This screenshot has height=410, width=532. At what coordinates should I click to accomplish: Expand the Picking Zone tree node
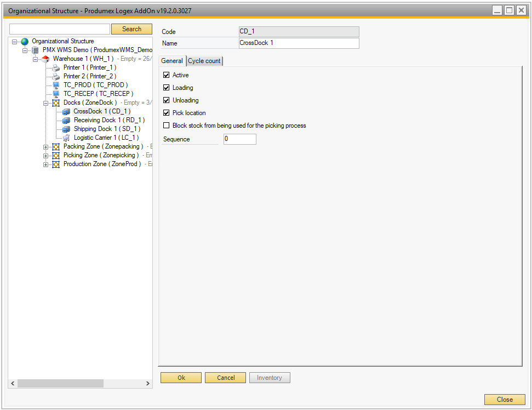click(x=46, y=156)
